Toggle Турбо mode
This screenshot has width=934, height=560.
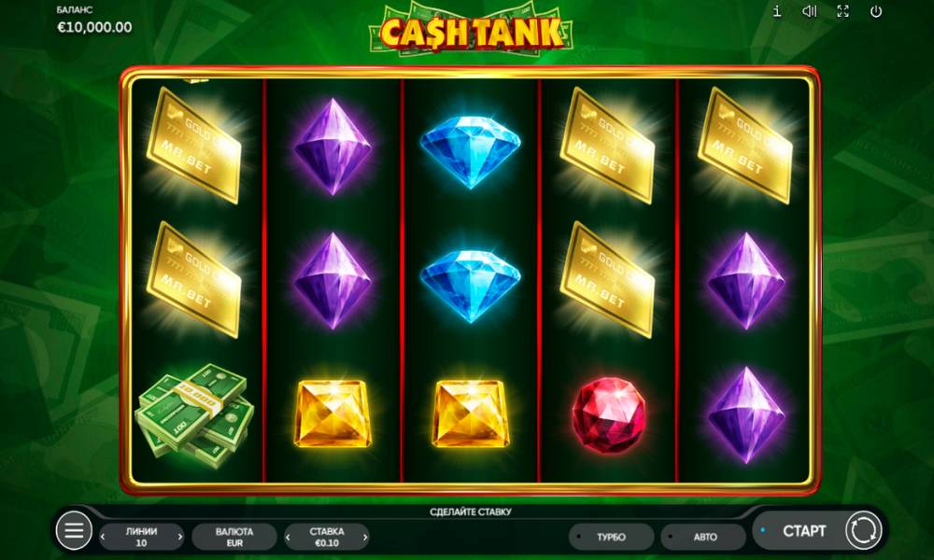[611, 537]
